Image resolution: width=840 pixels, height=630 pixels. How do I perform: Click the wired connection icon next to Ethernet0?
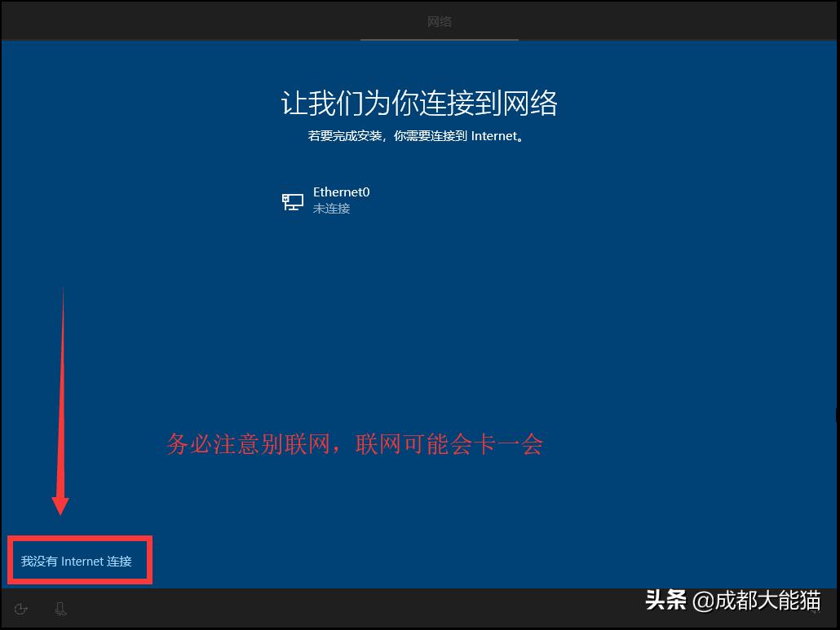click(292, 200)
